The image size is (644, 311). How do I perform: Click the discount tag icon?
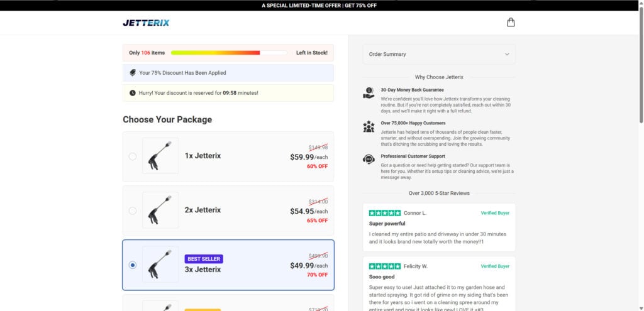[x=133, y=73]
